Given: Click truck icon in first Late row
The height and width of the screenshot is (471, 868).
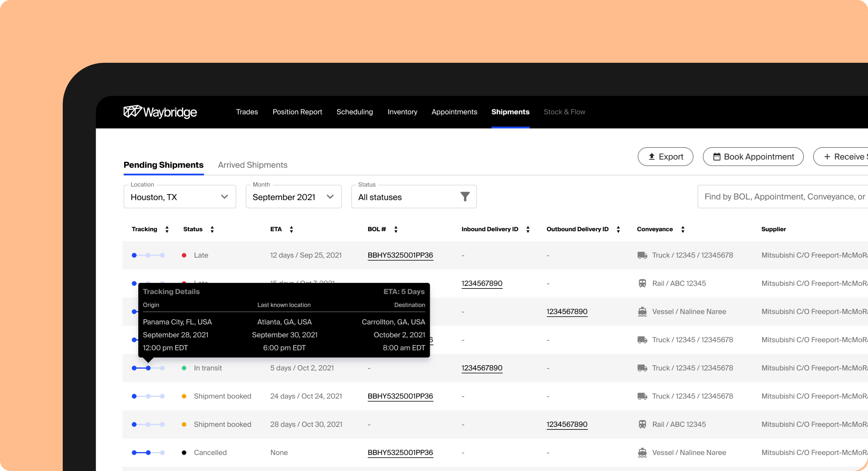Looking at the screenshot, I should click(642, 255).
